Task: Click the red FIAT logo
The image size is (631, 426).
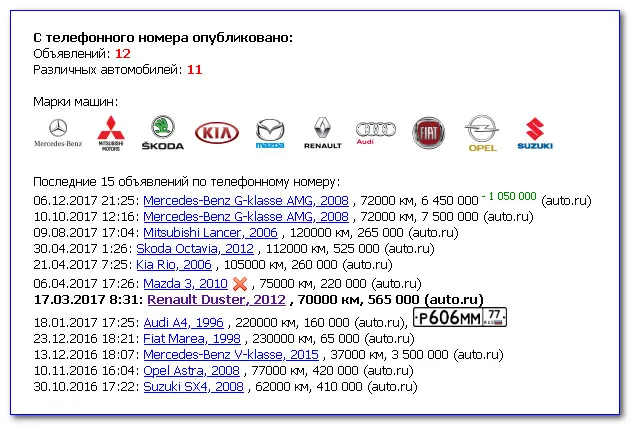Action: pos(429,133)
